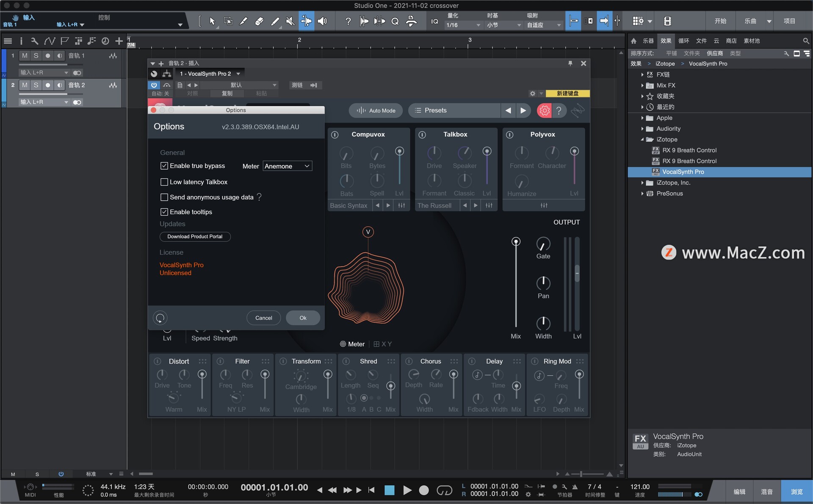This screenshot has width=813, height=504.
Task: Click reset circular icon in Options dialog
Action: (160, 318)
